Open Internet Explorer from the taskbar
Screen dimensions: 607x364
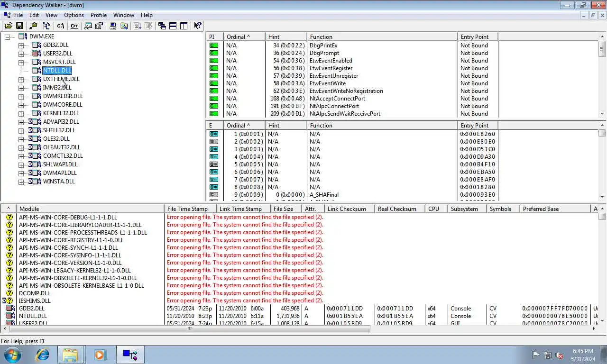click(x=43, y=355)
